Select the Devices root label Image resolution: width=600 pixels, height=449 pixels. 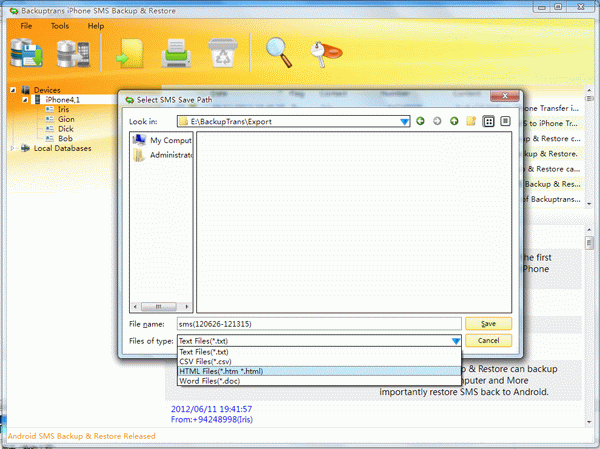pyautogui.click(x=47, y=90)
